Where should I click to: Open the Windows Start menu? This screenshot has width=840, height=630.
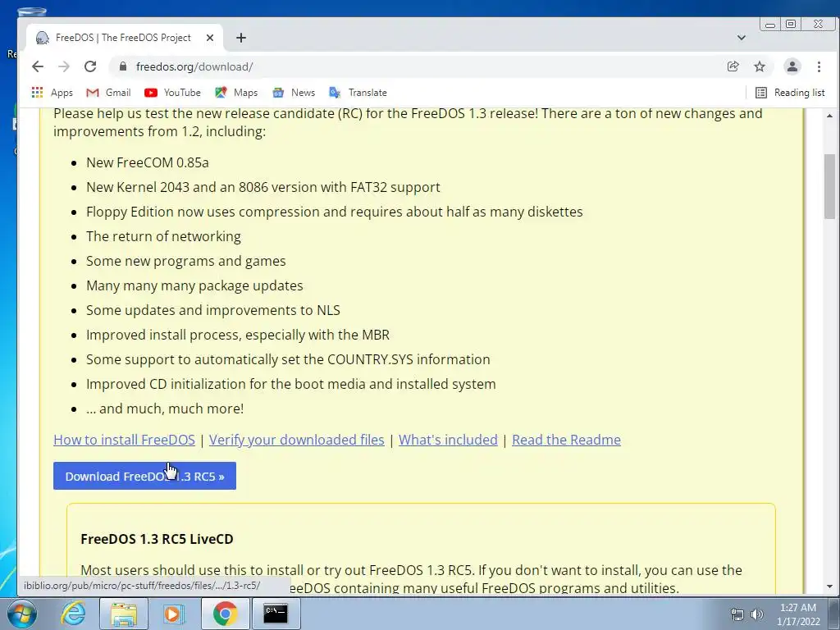(x=21, y=614)
